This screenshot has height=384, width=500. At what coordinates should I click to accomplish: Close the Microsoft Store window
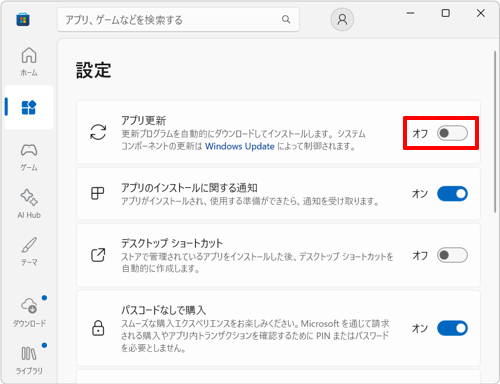pyautogui.click(x=481, y=13)
